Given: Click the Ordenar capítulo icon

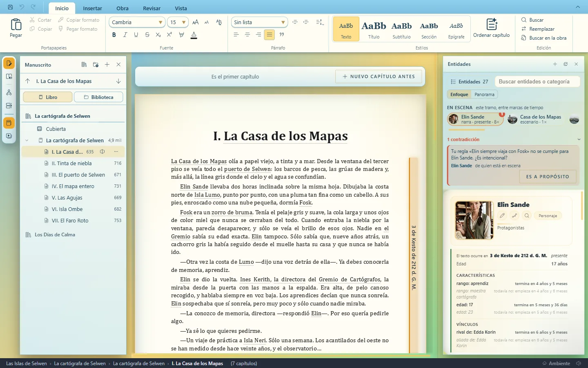Looking at the screenshot, I should tap(492, 24).
